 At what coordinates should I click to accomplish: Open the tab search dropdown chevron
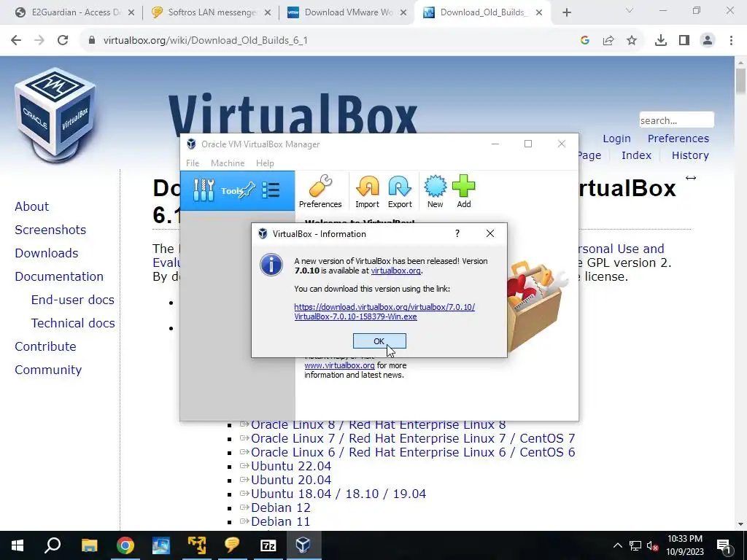point(630,10)
